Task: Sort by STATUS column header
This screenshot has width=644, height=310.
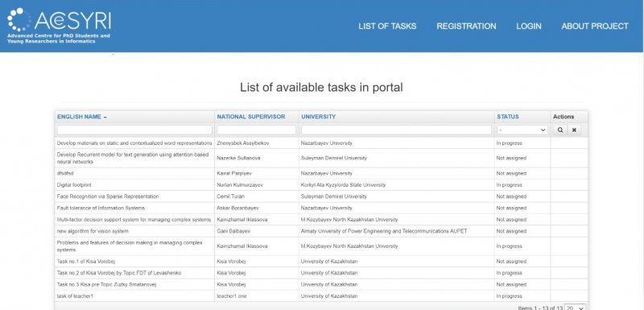Action: 508,117
